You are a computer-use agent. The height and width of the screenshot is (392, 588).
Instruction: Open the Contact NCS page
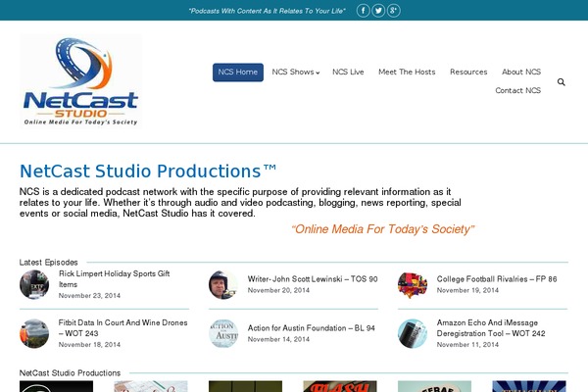pos(517,90)
